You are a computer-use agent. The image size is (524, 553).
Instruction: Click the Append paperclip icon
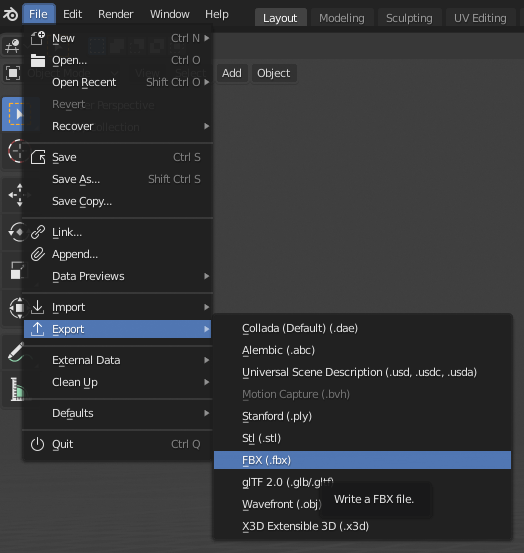pos(37,254)
